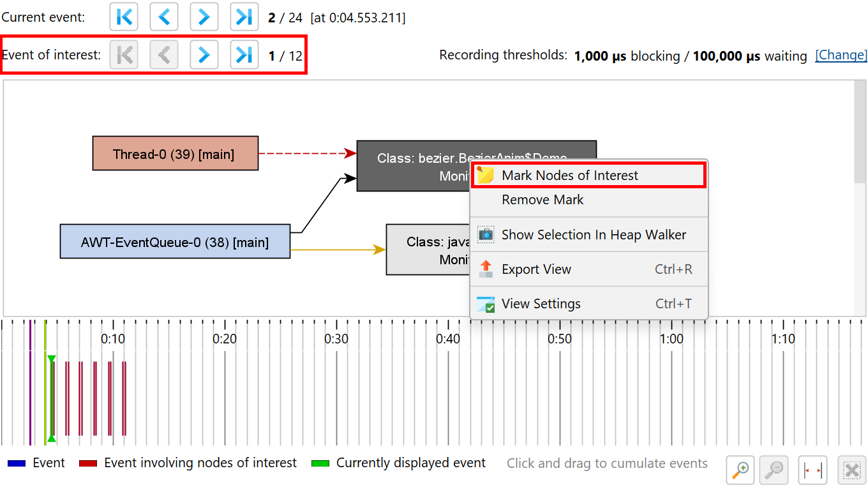
Task: Click the timeline zoom in magnifier
Action: (740, 470)
